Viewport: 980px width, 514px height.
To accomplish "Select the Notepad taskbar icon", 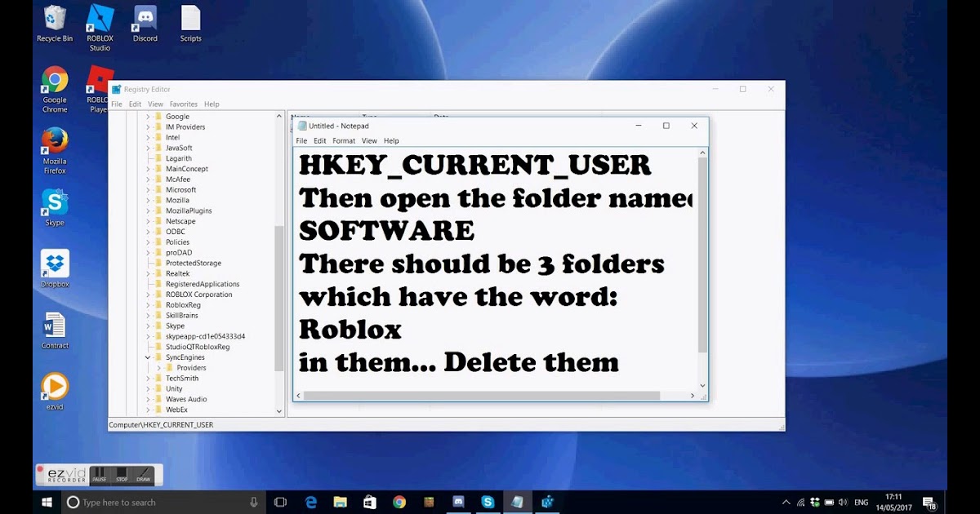I will 517,502.
